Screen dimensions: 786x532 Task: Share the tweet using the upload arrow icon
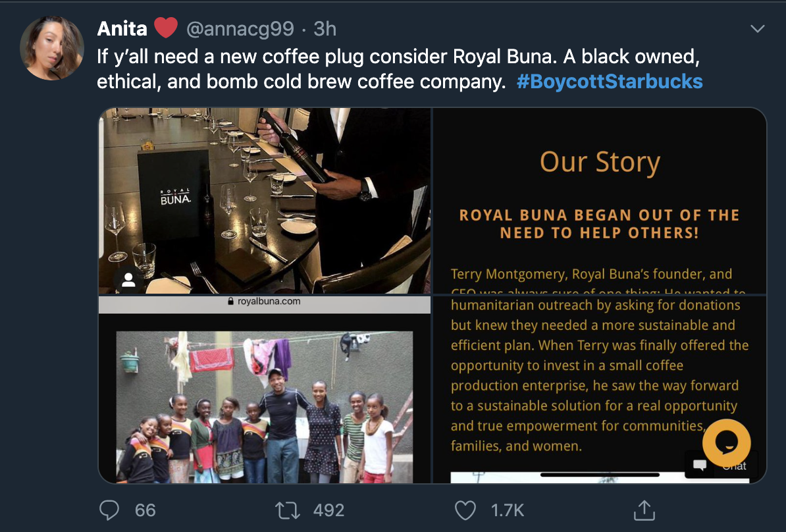[x=643, y=510]
